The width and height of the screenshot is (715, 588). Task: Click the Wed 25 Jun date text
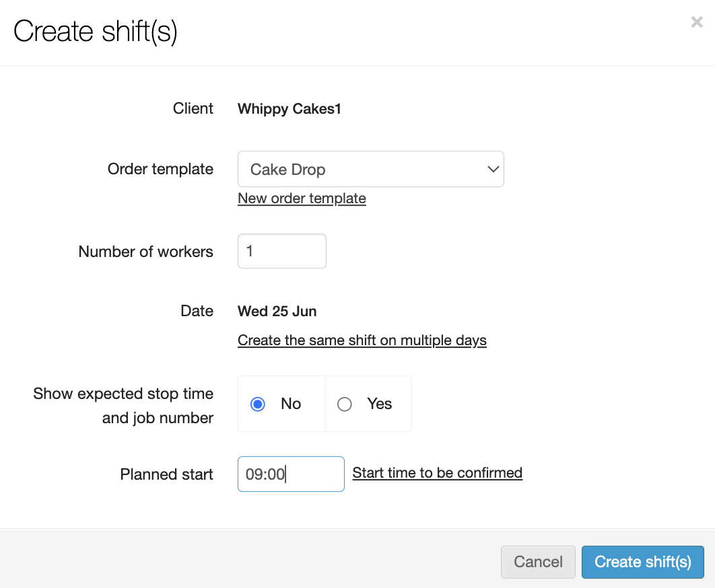277,311
